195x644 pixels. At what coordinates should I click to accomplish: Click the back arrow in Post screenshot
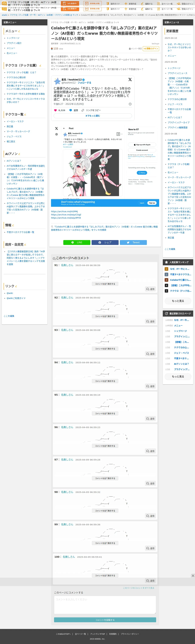64,128
